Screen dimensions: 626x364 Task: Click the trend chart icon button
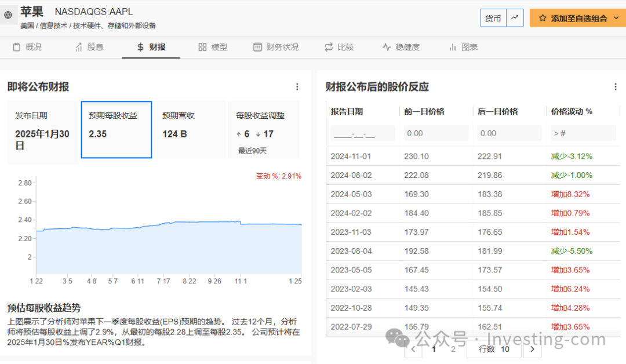515,18
